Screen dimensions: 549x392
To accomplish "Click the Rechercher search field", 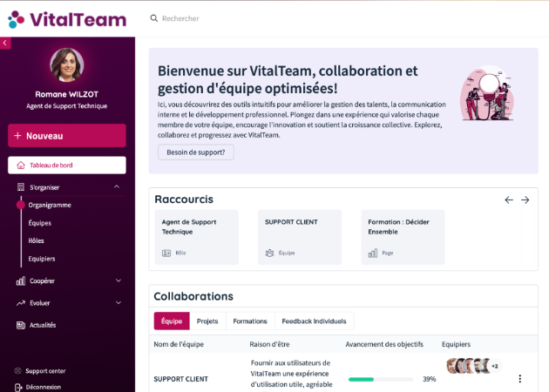I will [180, 18].
